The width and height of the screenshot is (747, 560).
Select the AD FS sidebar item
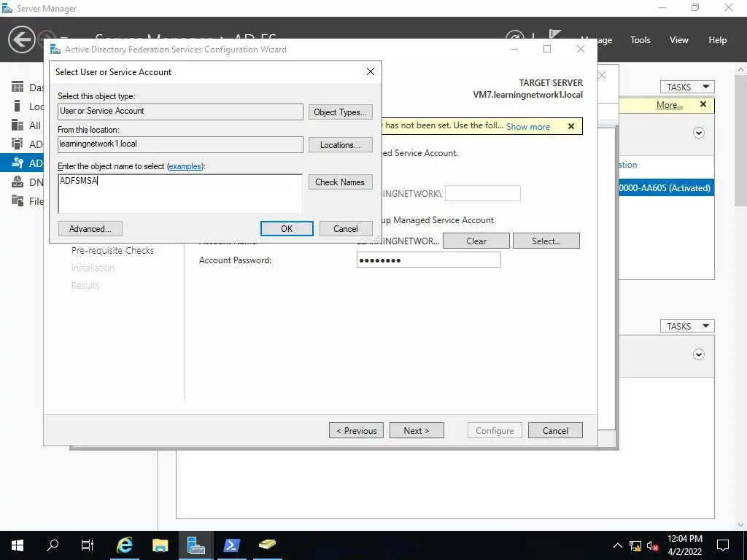(22, 163)
